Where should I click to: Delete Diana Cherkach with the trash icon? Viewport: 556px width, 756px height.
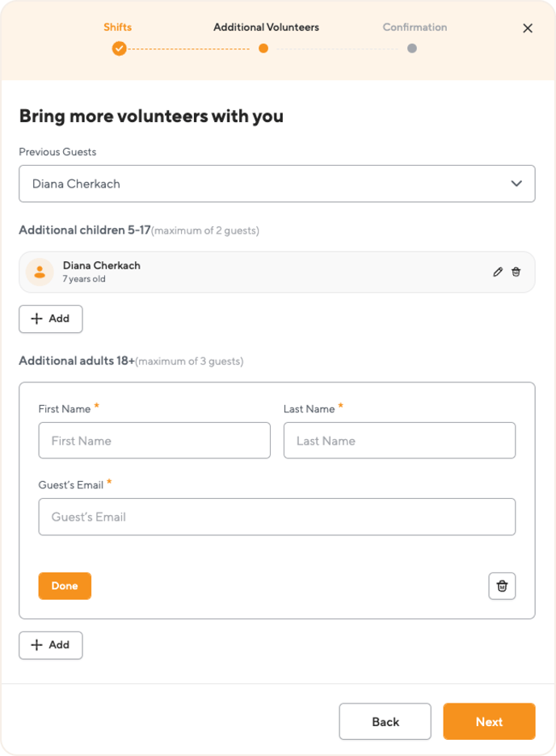[516, 272]
